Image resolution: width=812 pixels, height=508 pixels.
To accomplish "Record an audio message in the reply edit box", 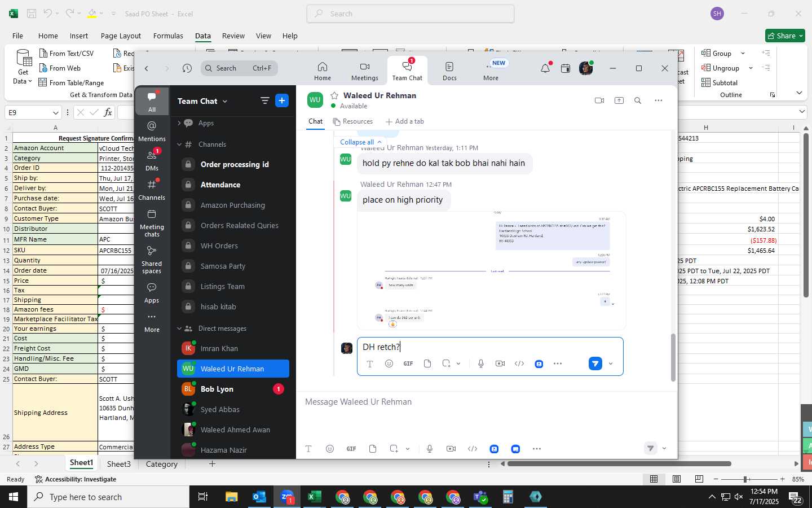I will (x=481, y=364).
